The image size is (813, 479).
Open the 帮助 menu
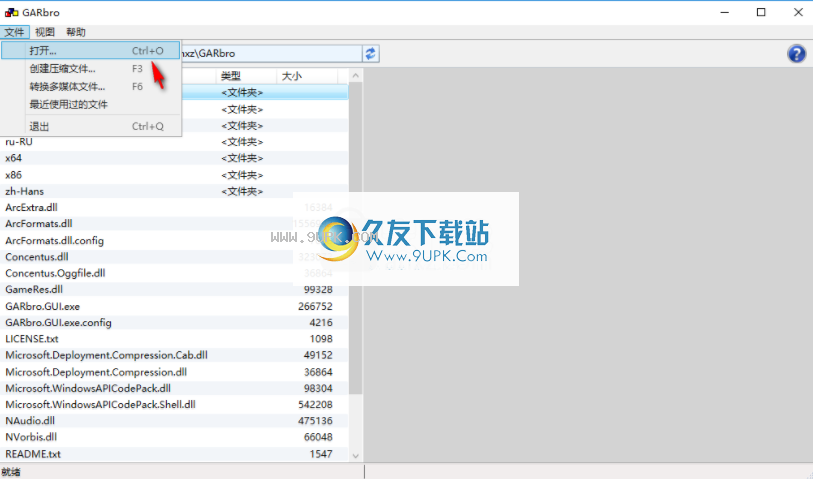76,32
